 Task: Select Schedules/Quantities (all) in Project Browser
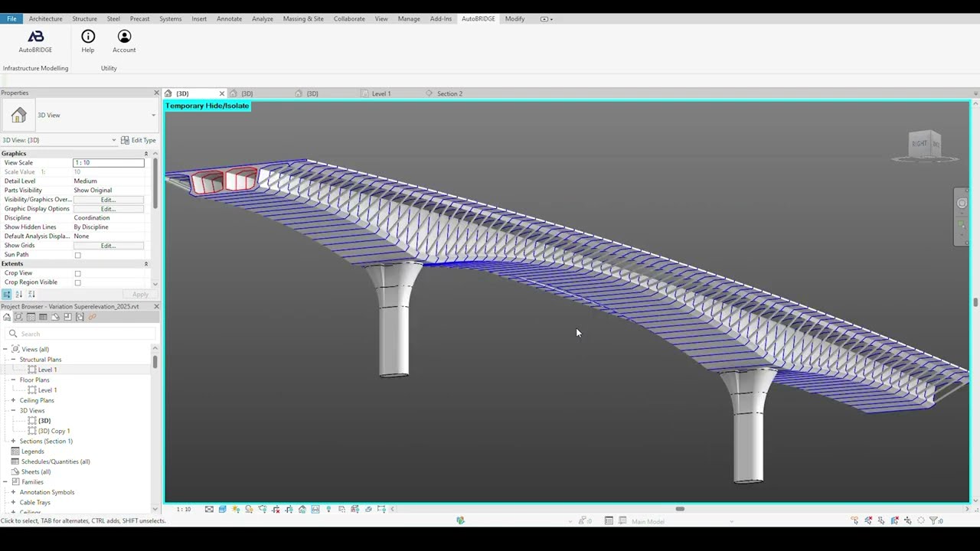point(55,461)
